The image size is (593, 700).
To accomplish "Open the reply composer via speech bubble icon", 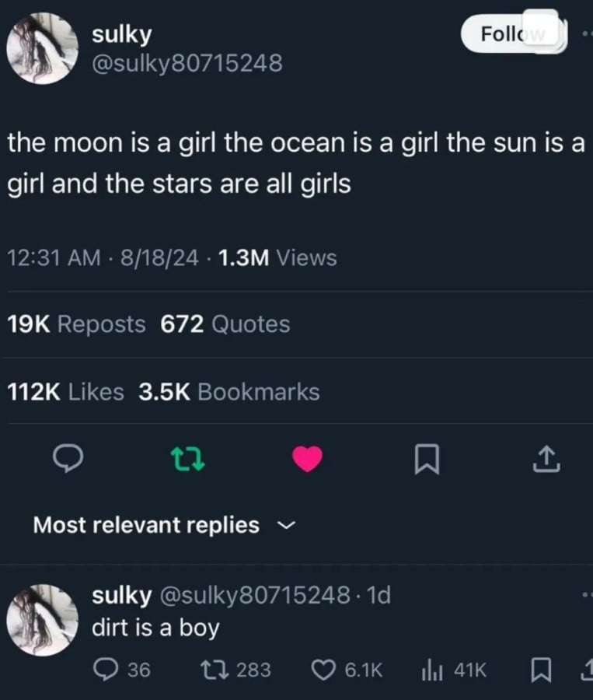I will tap(69, 459).
